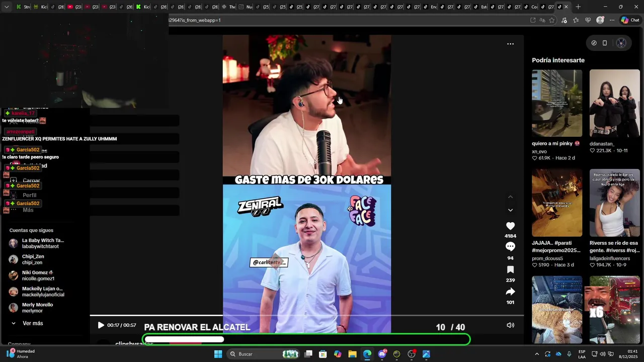Switch to the 'En' browser tab
Image resolution: width=644 pixels, height=362 pixels.
coord(430,7)
